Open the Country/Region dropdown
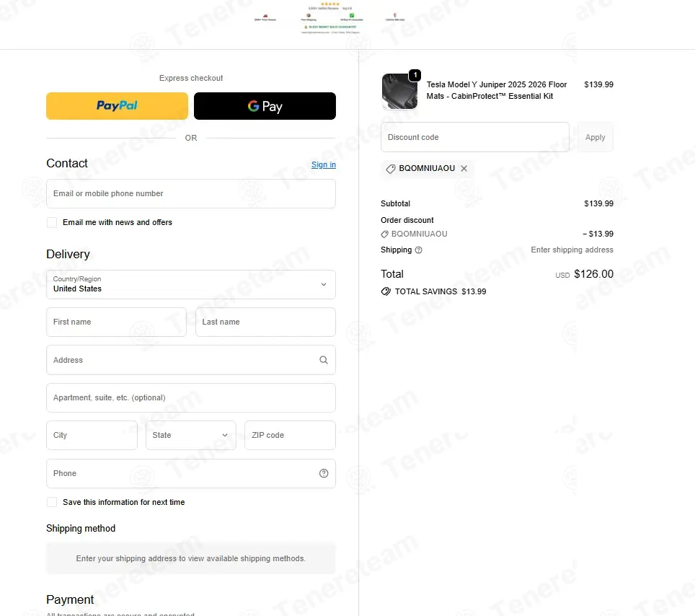 [190, 284]
